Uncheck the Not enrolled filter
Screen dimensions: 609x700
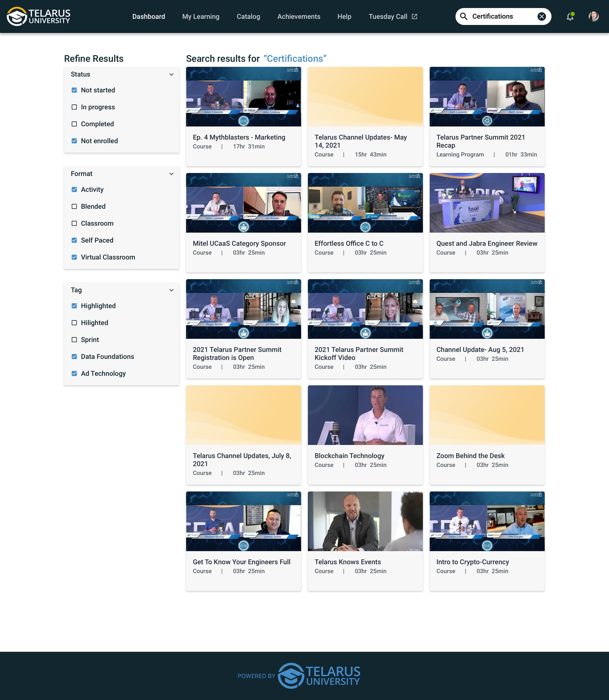tap(74, 141)
